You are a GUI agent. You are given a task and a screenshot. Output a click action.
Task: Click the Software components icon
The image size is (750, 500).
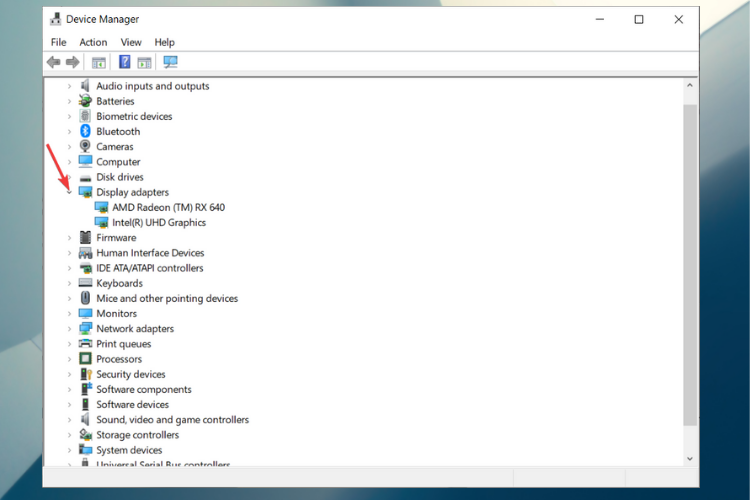(85, 389)
